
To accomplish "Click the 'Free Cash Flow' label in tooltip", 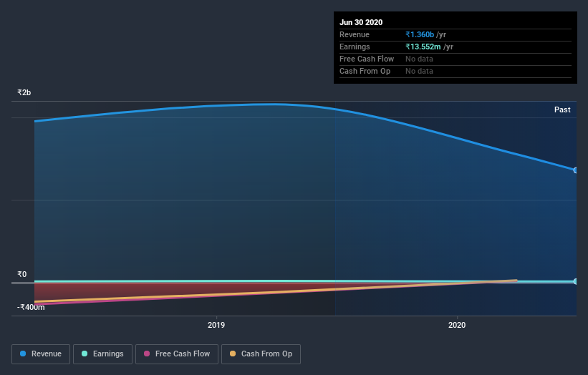I will (367, 59).
